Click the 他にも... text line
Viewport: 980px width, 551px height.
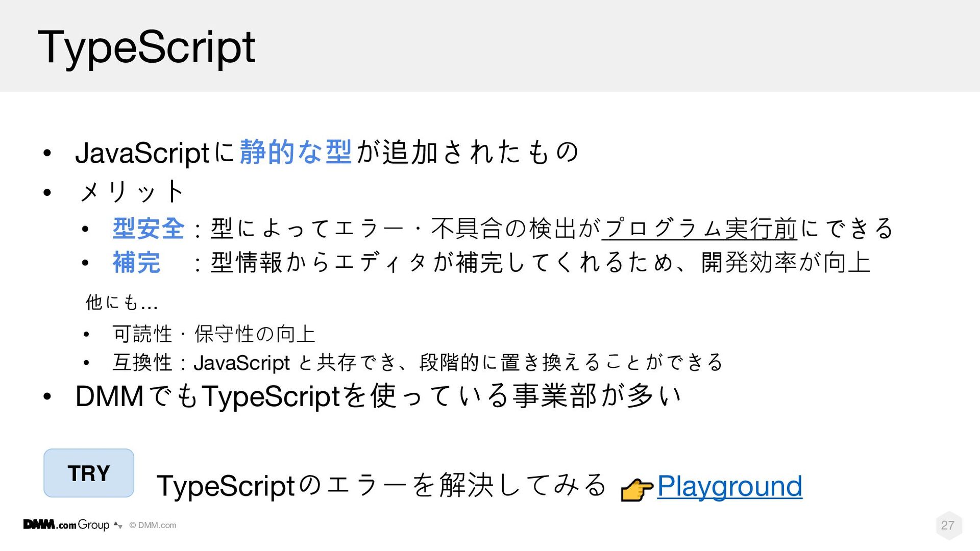[122, 302]
